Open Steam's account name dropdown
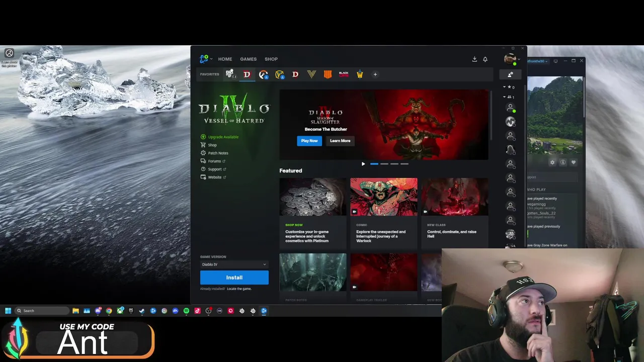 (537, 61)
